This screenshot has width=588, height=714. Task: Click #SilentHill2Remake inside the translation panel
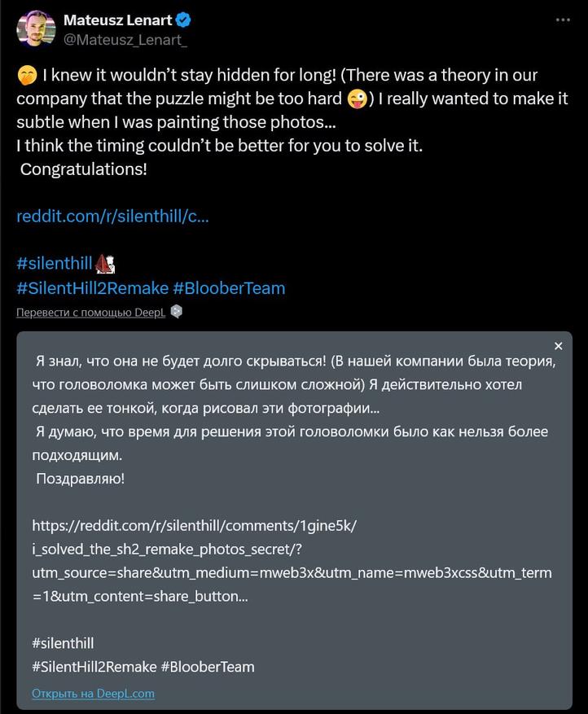coord(94,666)
